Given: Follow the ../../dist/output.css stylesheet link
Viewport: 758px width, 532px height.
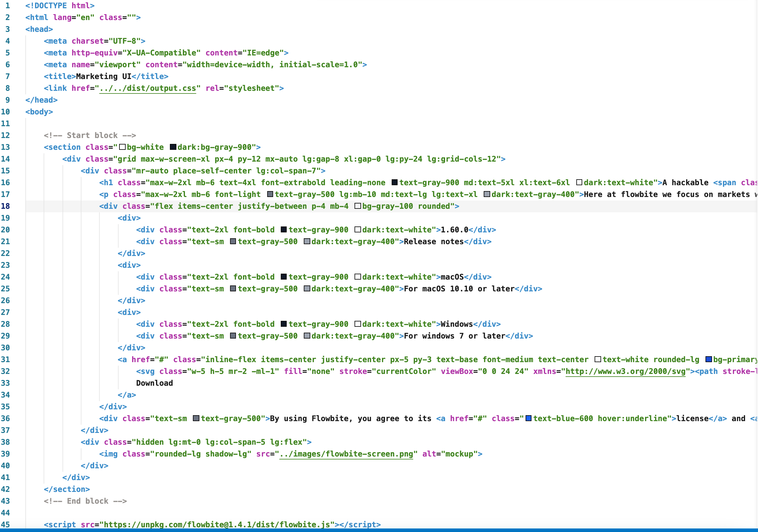Looking at the screenshot, I should (x=147, y=88).
